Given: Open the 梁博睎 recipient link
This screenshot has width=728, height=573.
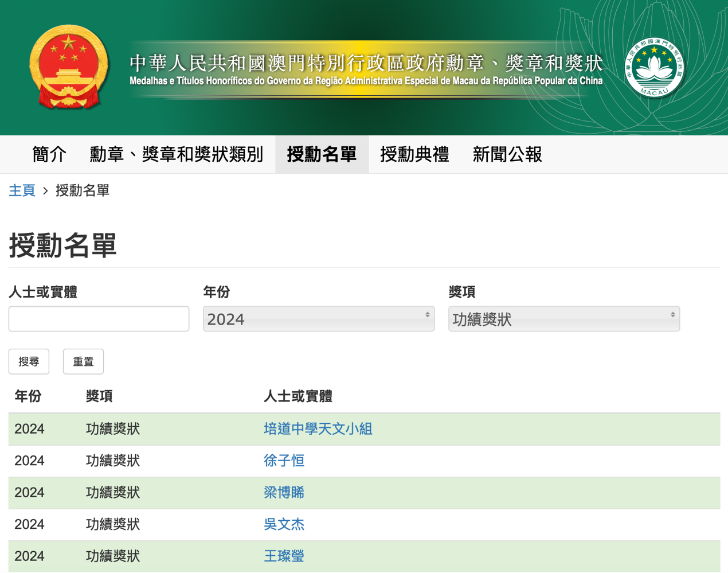Looking at the screenshot, I should point(284,493).
